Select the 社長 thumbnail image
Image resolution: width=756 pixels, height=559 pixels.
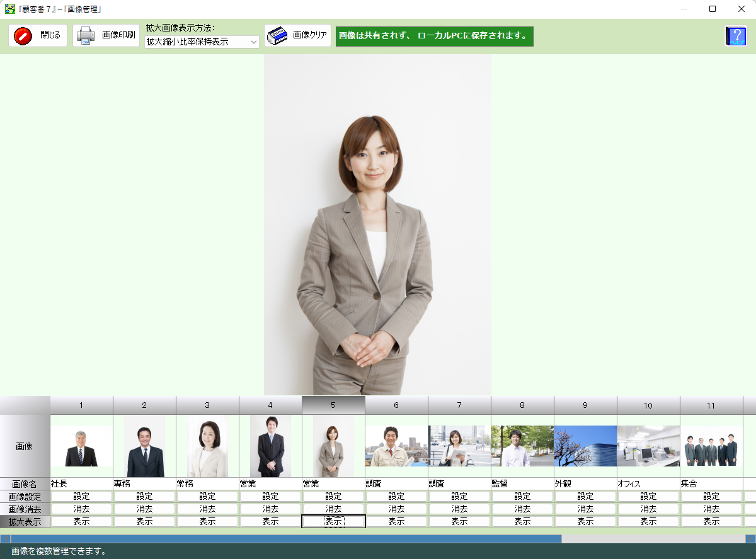tap(81, 446)
